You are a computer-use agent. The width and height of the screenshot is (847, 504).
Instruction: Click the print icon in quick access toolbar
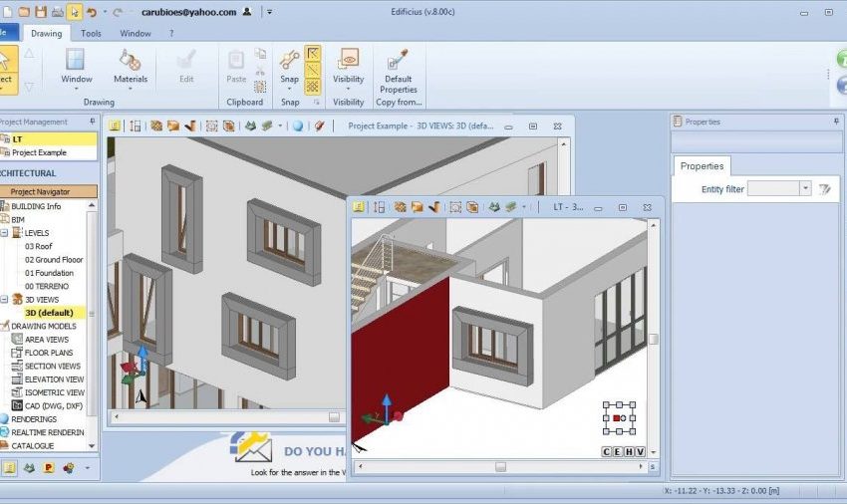point(57,12)
